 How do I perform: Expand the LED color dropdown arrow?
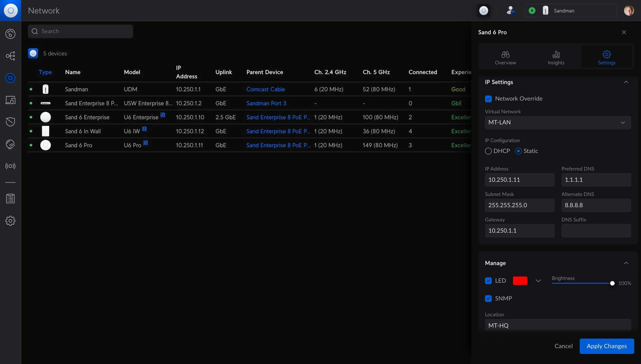(538, 281)
